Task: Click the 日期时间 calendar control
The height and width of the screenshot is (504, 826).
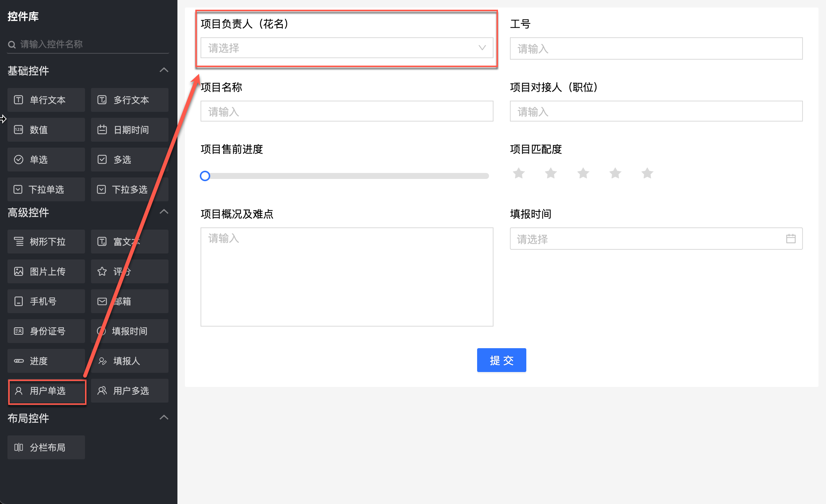Action: pos(129,130)
